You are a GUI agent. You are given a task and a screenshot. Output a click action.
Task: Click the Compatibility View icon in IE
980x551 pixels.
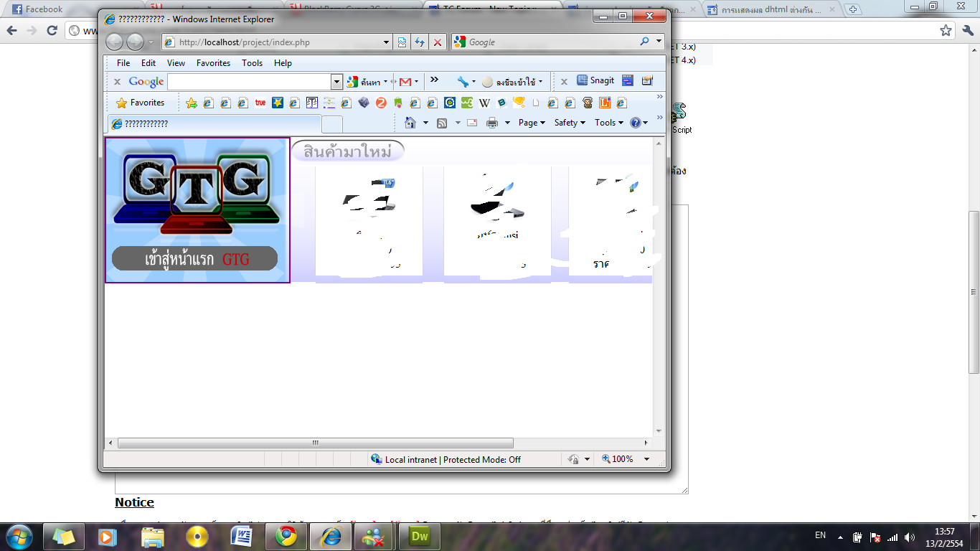402,42
